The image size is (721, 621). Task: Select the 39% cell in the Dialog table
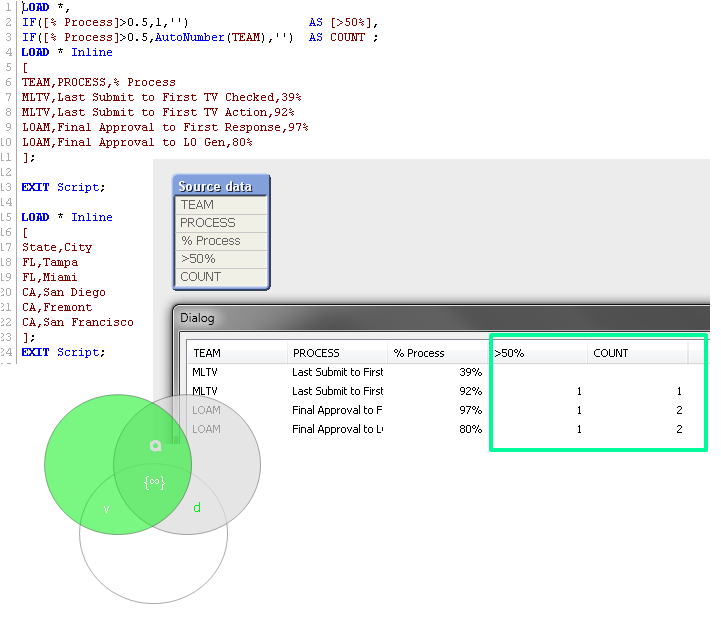pyautogui.click(x=469, y=372)
